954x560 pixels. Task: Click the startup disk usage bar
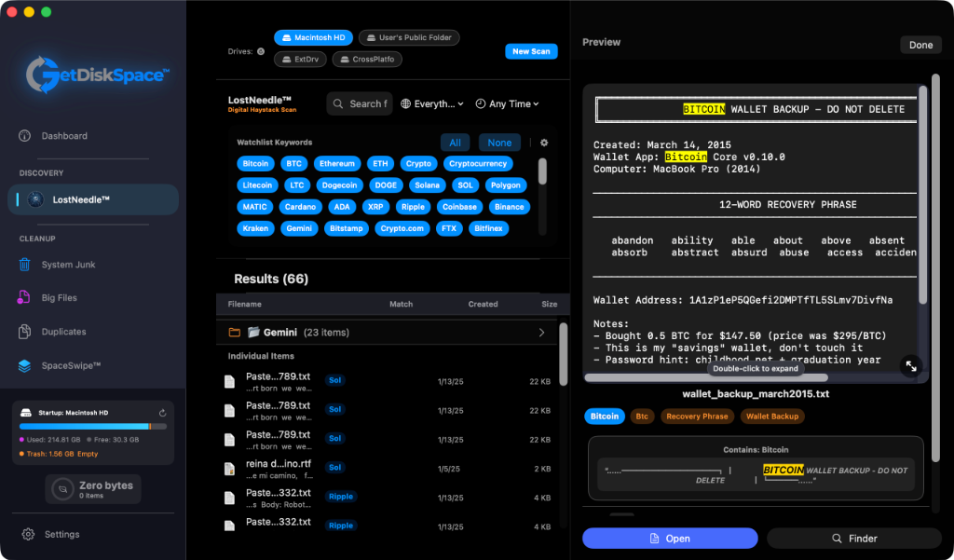93,427
